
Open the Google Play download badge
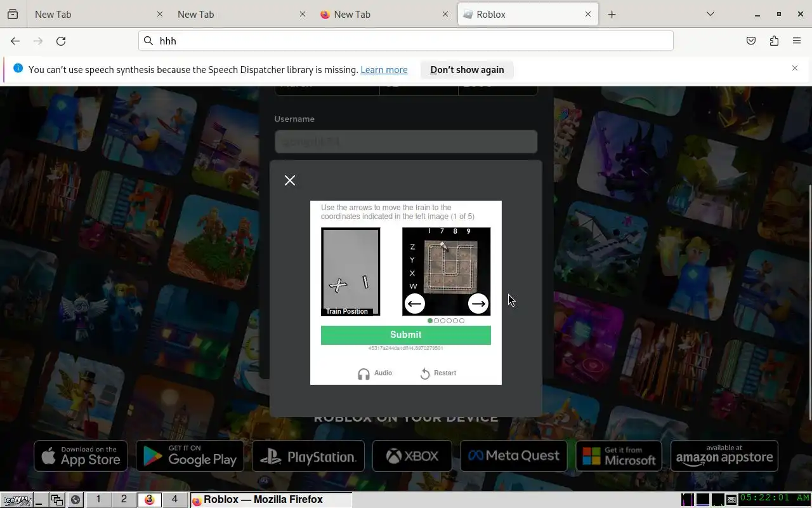[x=190, y=456]
